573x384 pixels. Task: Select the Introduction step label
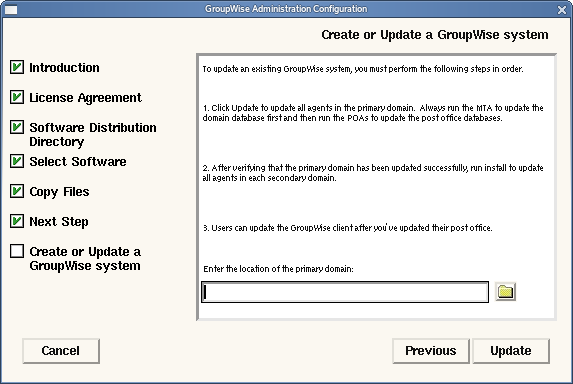click(x=64, y=68)
